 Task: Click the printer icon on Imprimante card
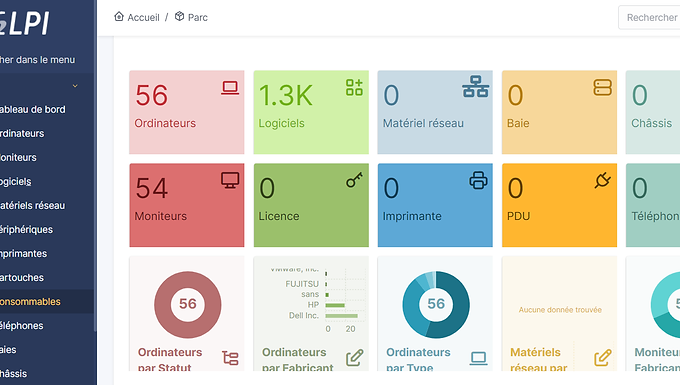478,180
